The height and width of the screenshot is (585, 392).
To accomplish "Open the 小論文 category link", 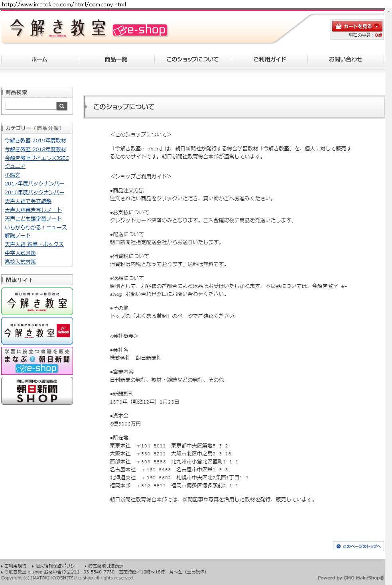I will click(12, 175).
